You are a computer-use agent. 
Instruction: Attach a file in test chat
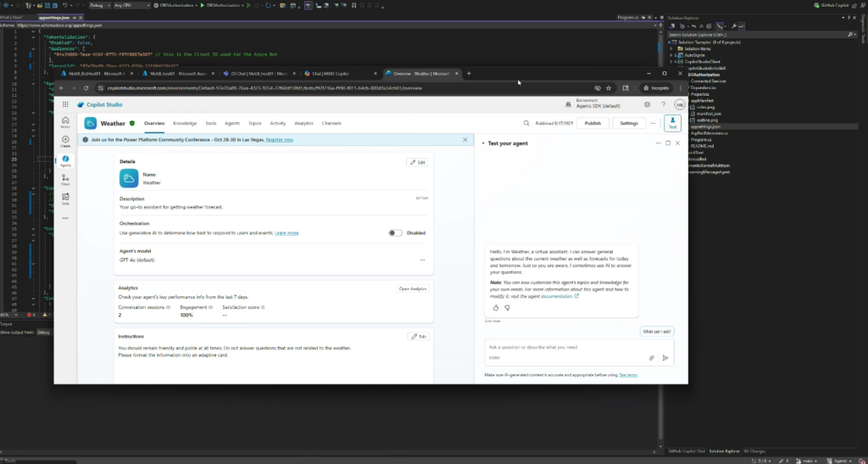pos(652,358)
